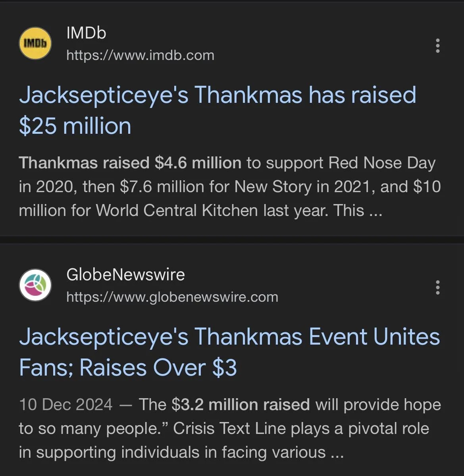
Task: Click the GlobeNewswire circular logo icon
Action: click(35, 285)
